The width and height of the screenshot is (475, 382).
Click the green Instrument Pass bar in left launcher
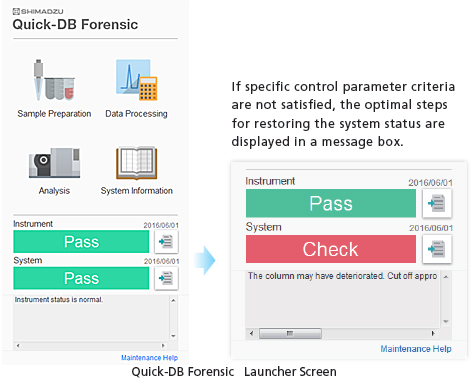81,242
